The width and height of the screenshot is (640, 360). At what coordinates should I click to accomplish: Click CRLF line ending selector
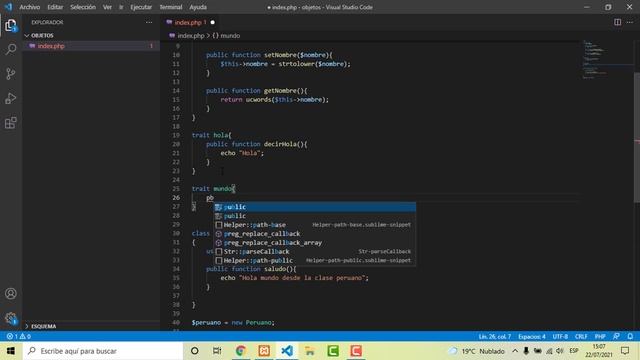(581, 336)
